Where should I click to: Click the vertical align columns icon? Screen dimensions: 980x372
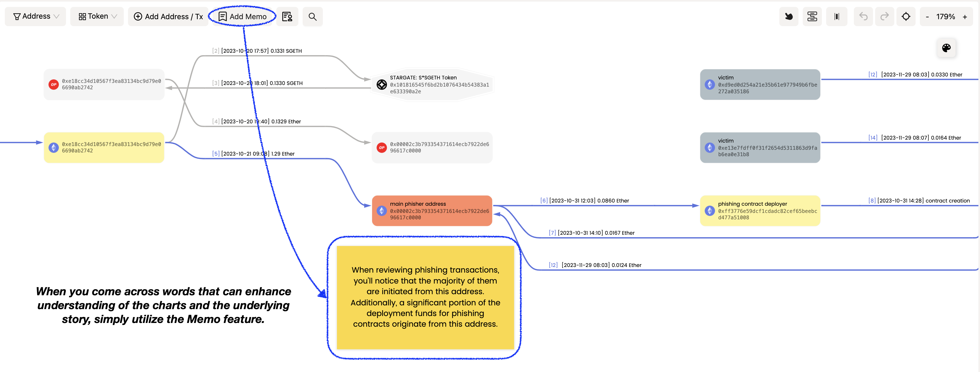[x=836, y=16]
